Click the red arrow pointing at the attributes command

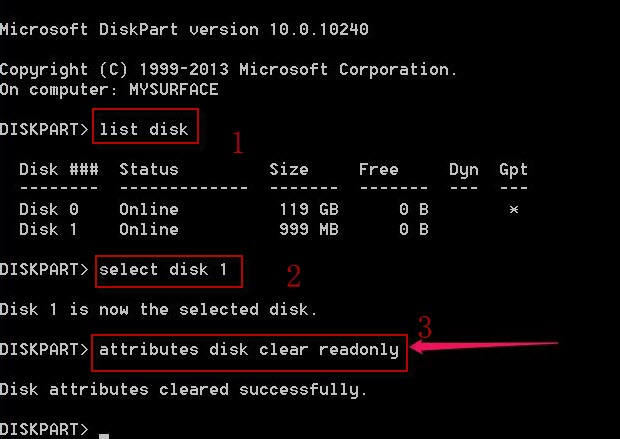(x=480, y=347)
